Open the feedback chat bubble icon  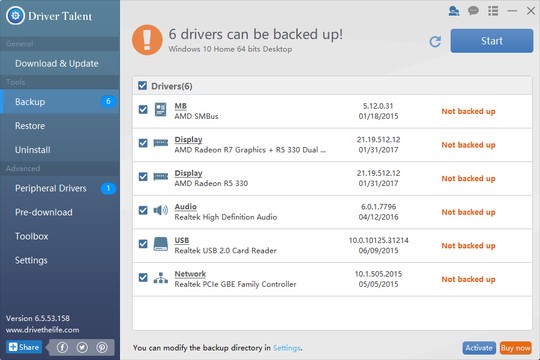coord(473,11)
